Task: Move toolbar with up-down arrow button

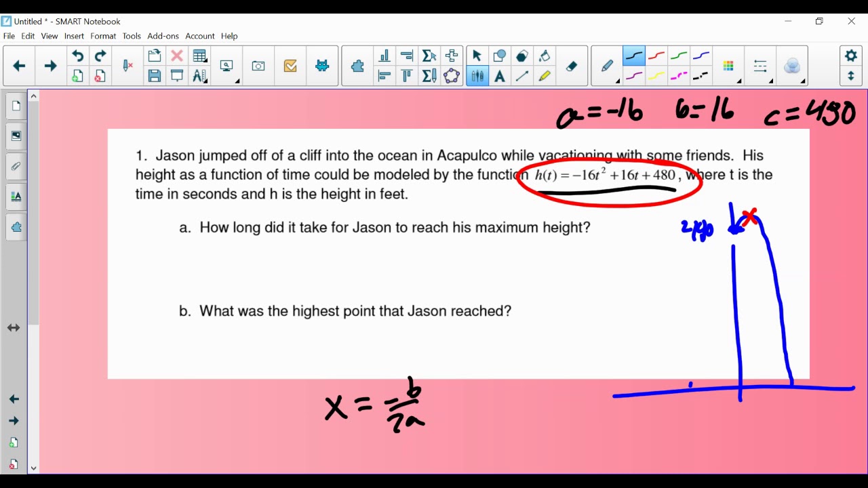Action: (x=851, y=76)
